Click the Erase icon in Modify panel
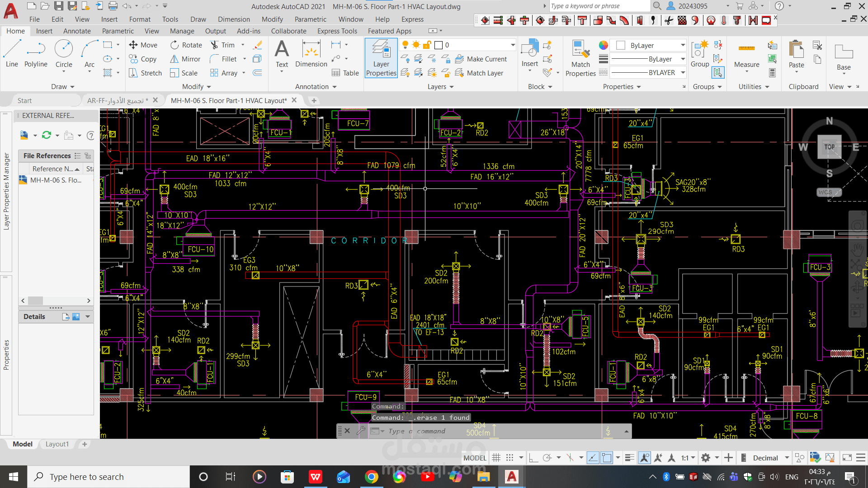The width and height of the screenshot is (868, 488). click(257, 45)
